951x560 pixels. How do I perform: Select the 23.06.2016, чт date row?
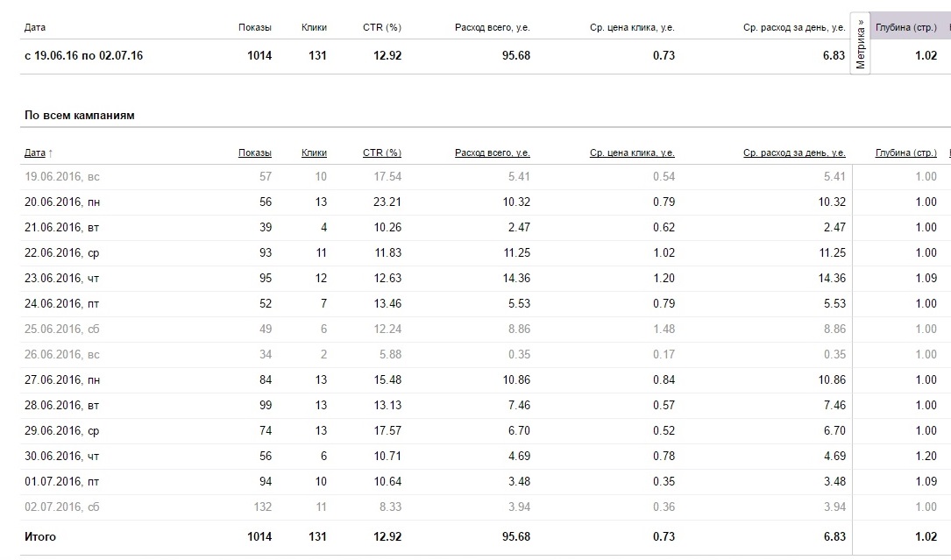(62, 279)
